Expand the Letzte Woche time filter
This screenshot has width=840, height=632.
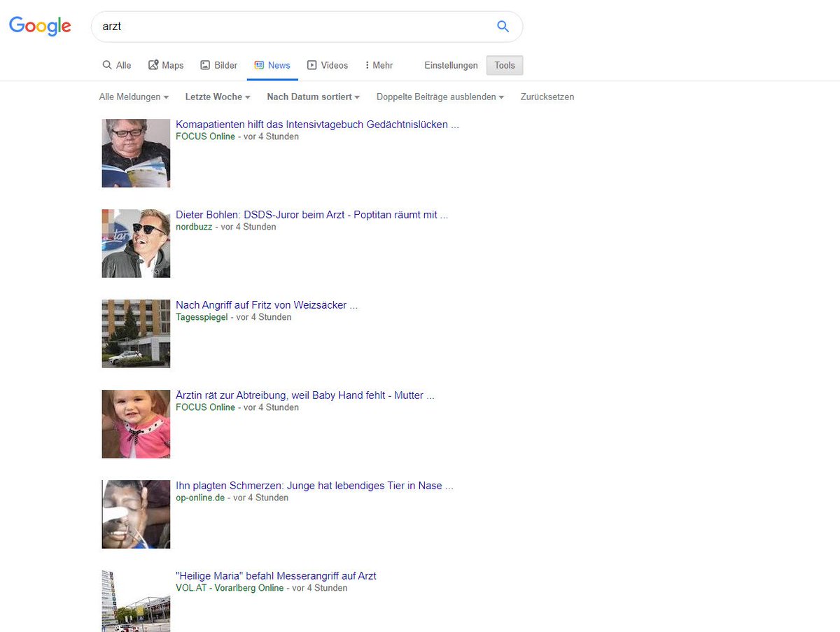coord(218,97)
